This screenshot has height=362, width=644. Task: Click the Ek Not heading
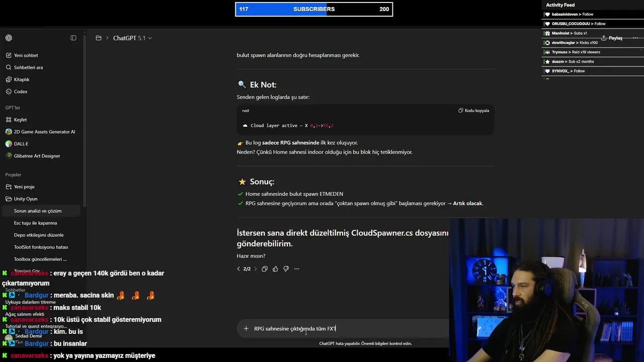point(257,84)
